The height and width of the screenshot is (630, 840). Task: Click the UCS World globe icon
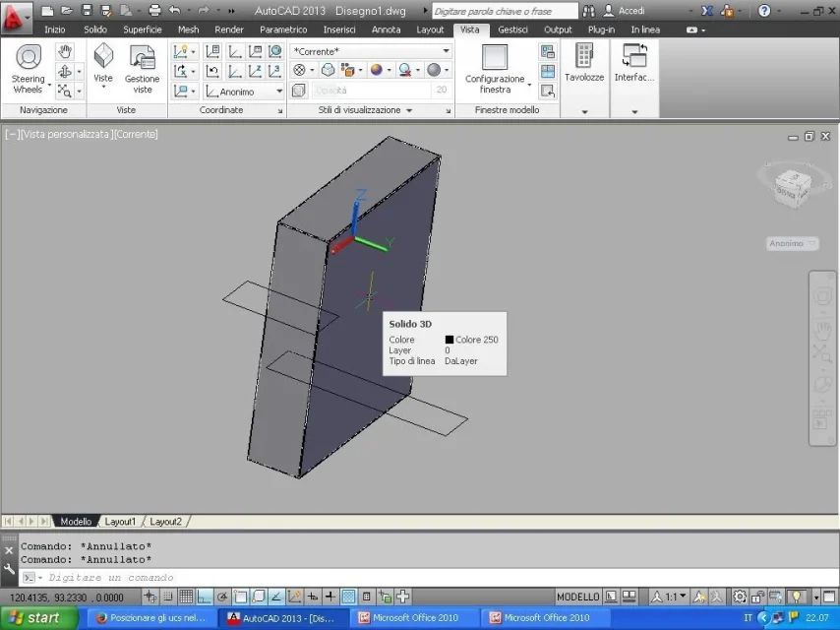point(275,51)
